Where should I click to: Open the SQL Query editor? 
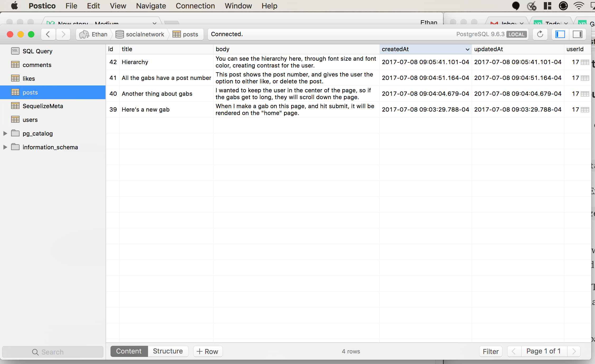37,51
